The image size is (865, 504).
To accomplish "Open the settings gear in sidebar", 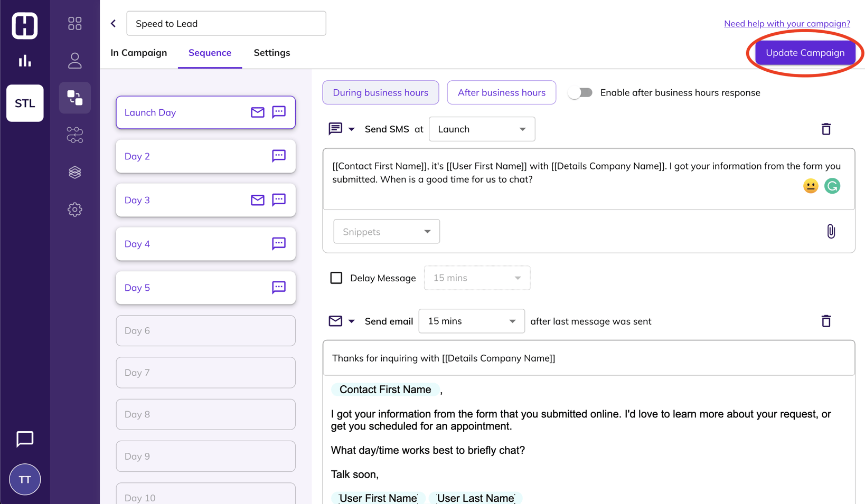I will (x=74, y=210).
